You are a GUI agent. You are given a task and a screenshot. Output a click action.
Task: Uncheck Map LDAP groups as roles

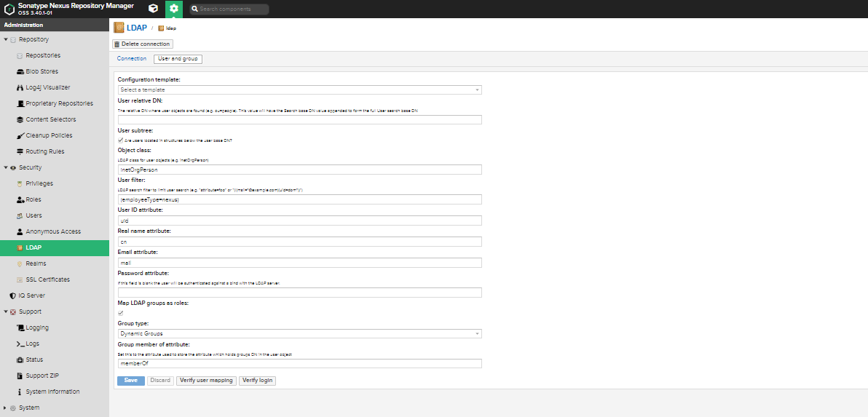120,313
